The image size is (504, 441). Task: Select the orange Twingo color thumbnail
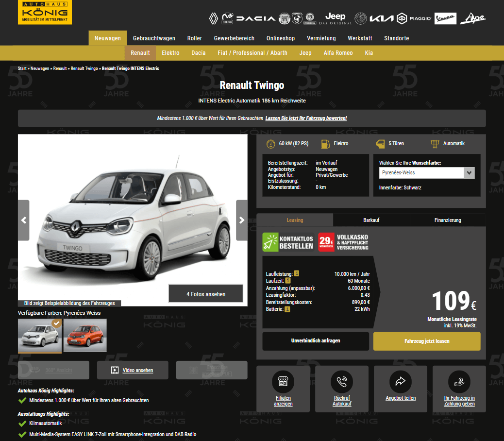pyautogui.click(x=85, y=335)
